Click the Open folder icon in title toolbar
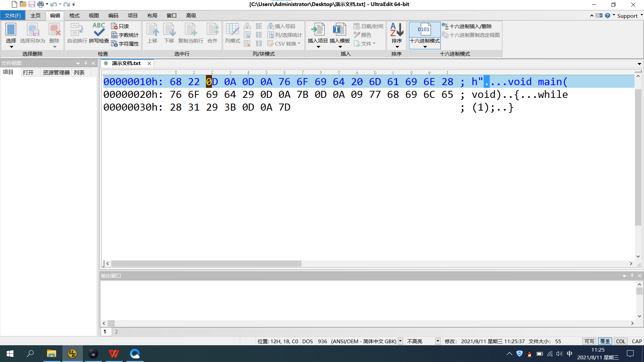644x362 pixels. (23, 4)
